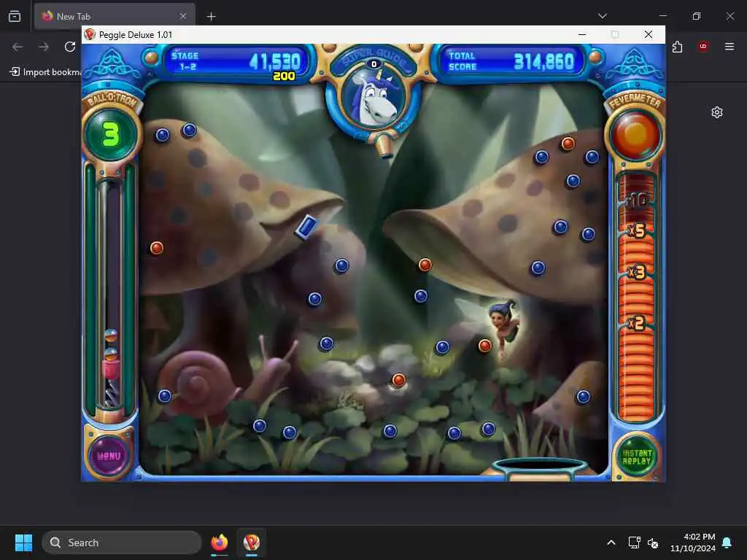Image resolution: width=747 pixels, height=560 pixels.
Task: Expand the list all tabs chevron
Action: point(602,16)
